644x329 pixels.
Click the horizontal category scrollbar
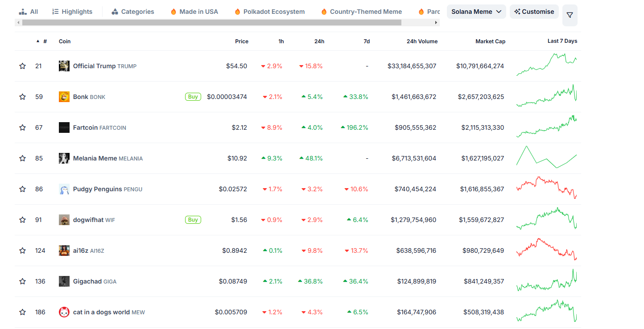click(211, 22)
